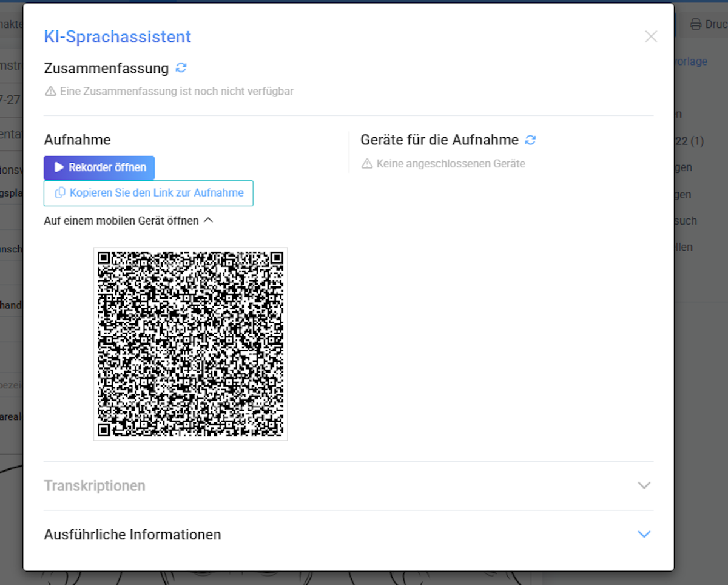Refresh the Zusammenfassung section

(x=181, y=68)
